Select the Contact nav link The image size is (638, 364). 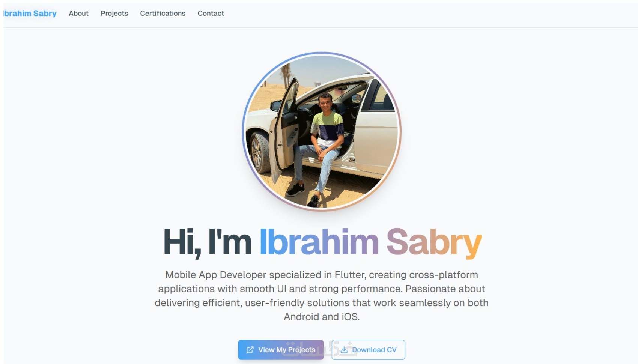(x=211, y=14)
